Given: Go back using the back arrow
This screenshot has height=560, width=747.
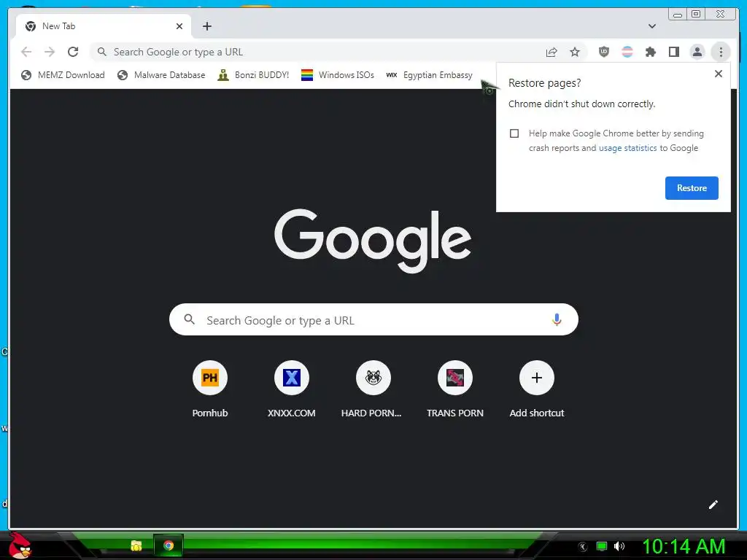Looking at the screenshot, I should 26,52.
